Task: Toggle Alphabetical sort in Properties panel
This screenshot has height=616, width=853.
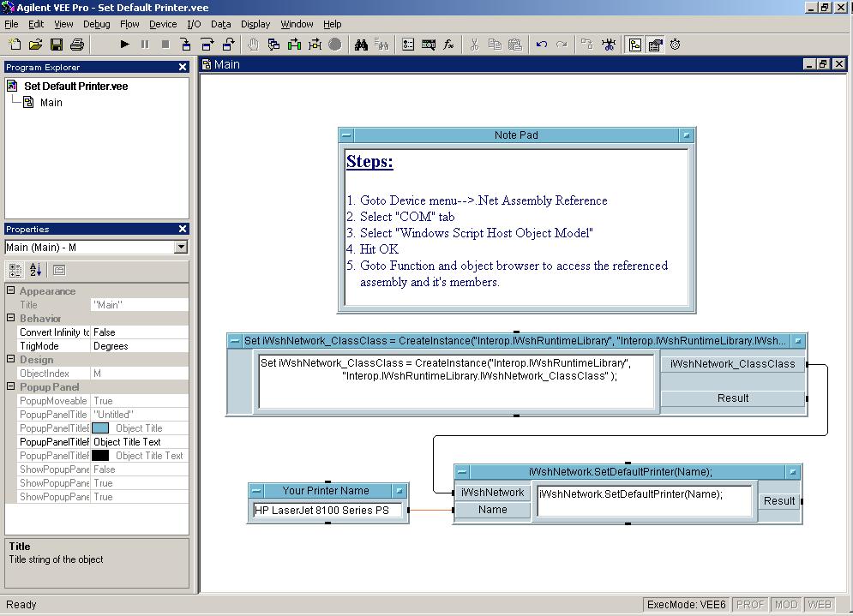Action: click(x=35, y=270)
